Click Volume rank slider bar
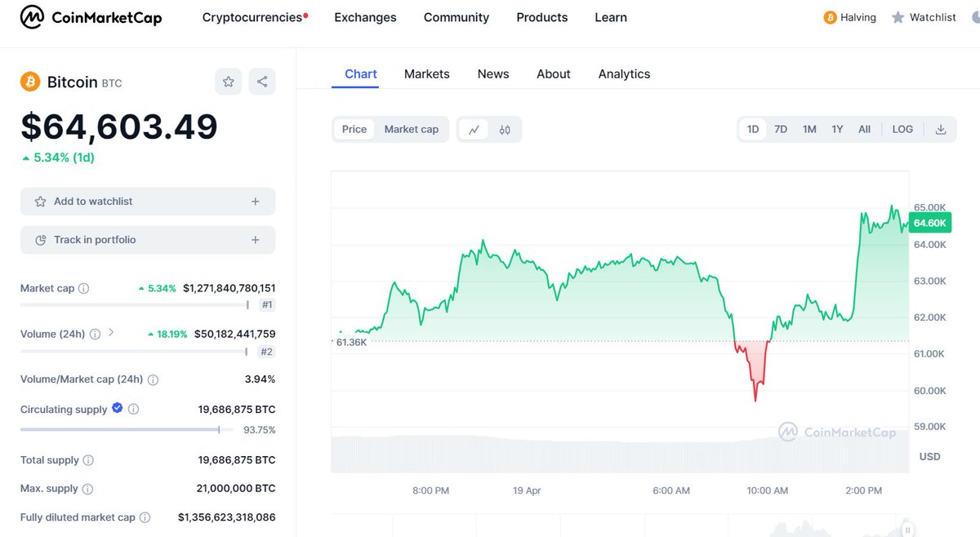 135,352
